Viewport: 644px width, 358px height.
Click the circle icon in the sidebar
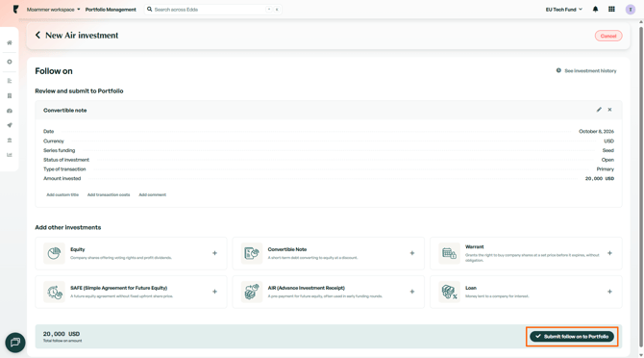(x=10, y=62)
